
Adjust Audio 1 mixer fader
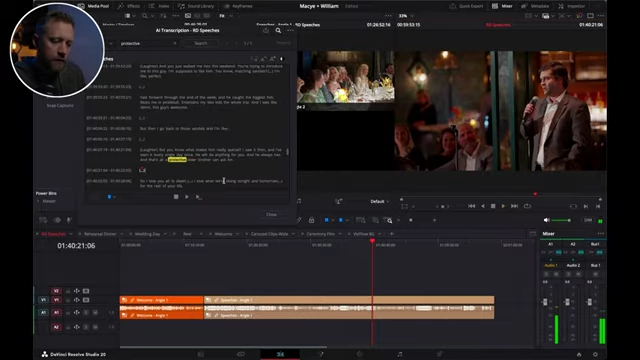pyautogui.click(x=545, y=302)
